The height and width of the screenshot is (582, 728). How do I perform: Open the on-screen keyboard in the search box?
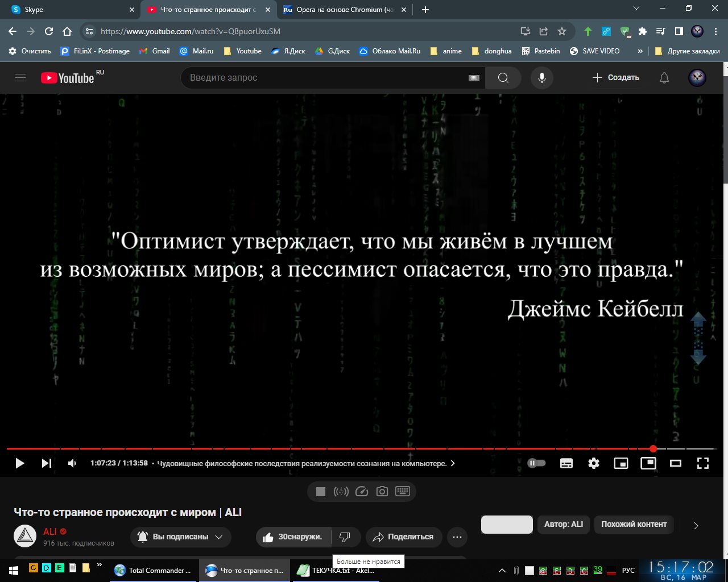(474, 78)
